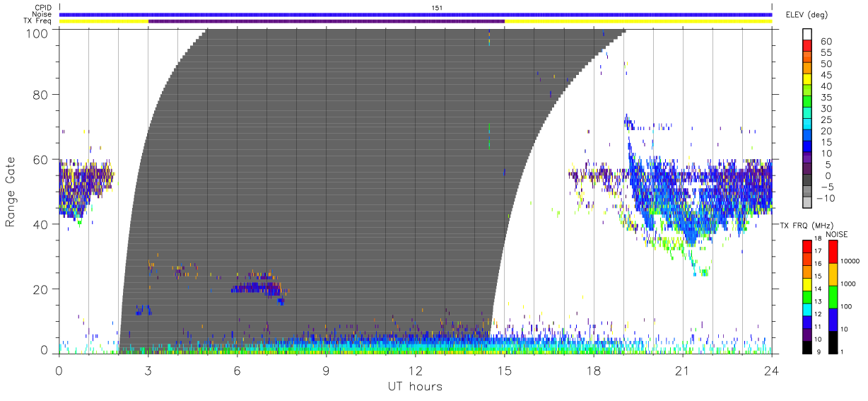Click the '24' tick on the UT hours axis
The width and height of the screenshot is (868, 401).
(772, 370)
